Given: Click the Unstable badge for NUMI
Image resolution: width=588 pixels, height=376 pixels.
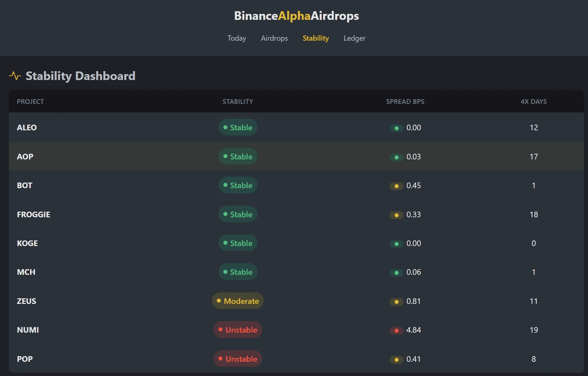Looking at the screenshot, I should tap(238, 330).
